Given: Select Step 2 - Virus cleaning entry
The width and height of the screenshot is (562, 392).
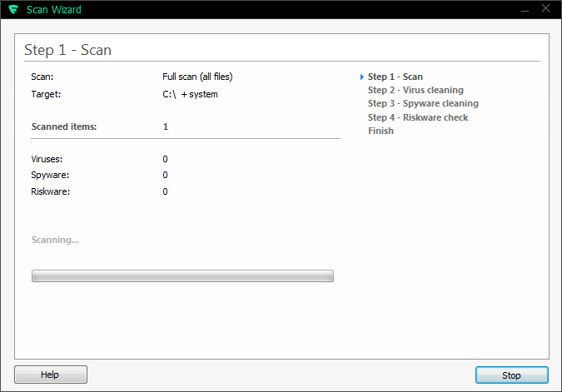Looking at the screenshot, I should pos(415,90).
